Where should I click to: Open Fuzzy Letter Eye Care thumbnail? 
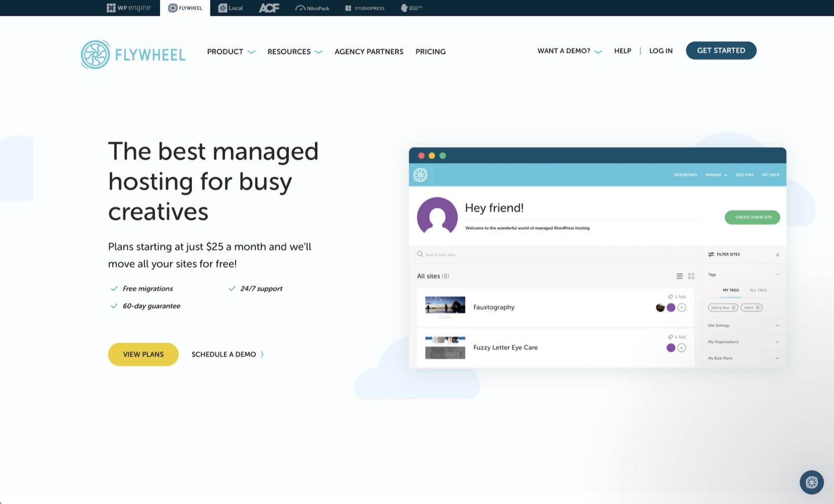[445, 348]
